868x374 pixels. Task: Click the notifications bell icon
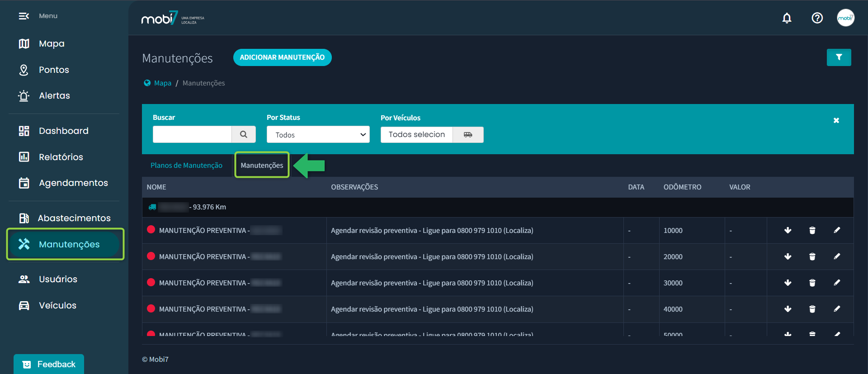[x=787, y=18]
